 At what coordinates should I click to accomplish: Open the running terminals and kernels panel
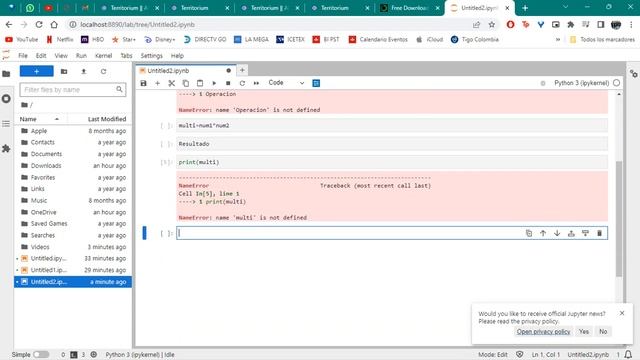click(6, 99)
